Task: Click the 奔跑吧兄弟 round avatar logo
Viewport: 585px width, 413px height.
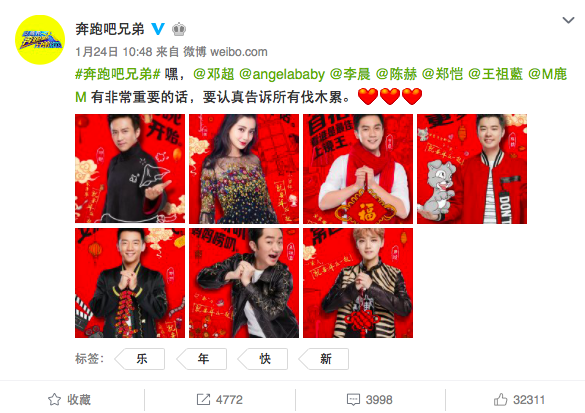Action: pos(40,40)
